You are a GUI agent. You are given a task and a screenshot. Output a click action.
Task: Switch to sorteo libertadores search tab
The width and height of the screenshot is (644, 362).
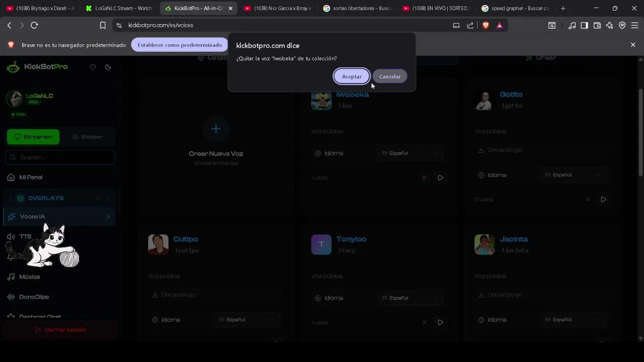point(357,8)
